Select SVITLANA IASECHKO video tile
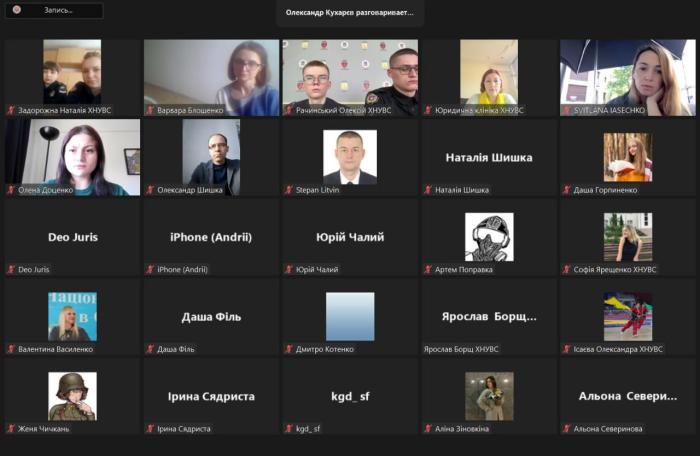This screenshot has height=456, width=700. pyautogui.click(x=628, y=78)
